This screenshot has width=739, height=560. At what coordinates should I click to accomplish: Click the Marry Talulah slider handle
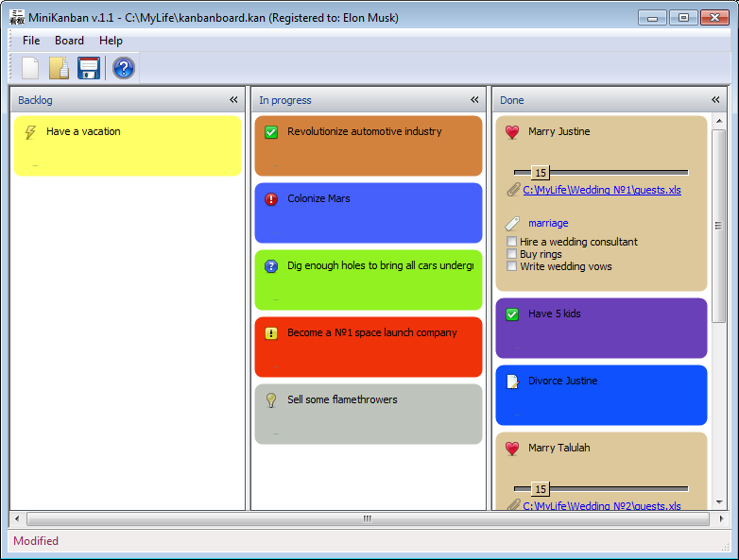541,489
